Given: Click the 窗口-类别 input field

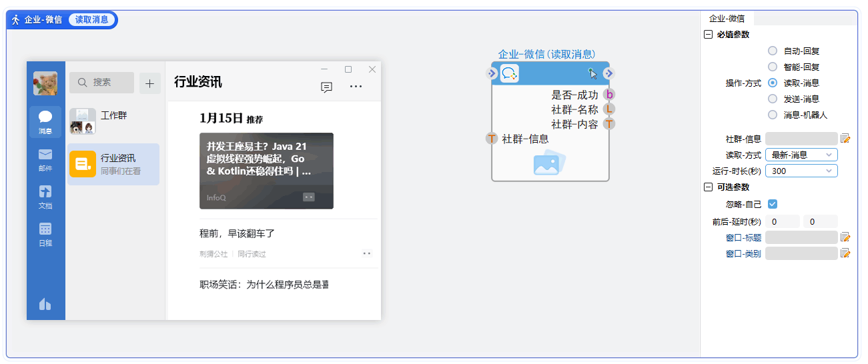Looking at the screenshot, I should coord(801,253).
